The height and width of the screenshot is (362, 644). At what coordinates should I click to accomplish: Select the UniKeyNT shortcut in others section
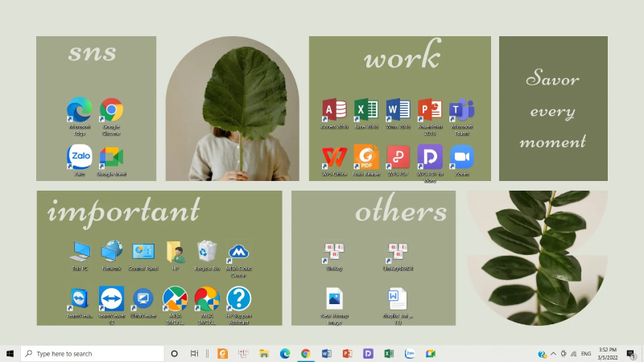[x=398, y=256]
